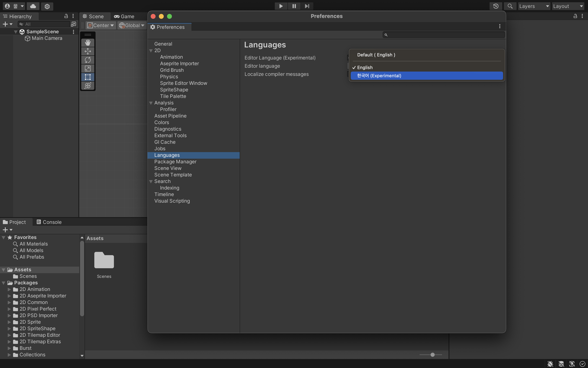Screen dimensions: 588x368
Task: Select the Rect tool
Action: [x=88, y=77]
